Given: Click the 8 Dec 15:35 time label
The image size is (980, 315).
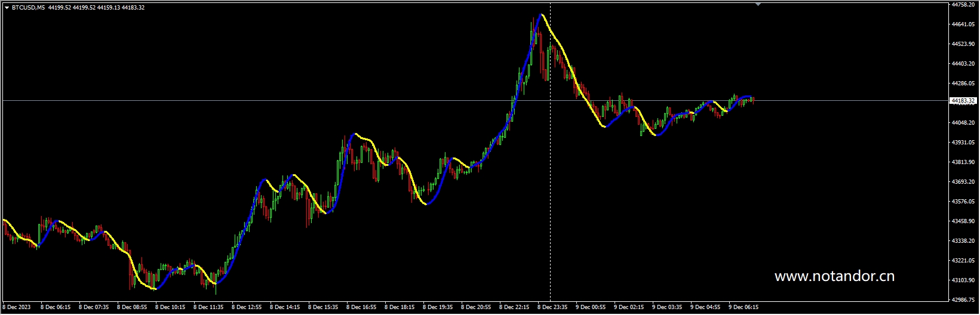Looking at the screenshot, I should pos(323,308).
